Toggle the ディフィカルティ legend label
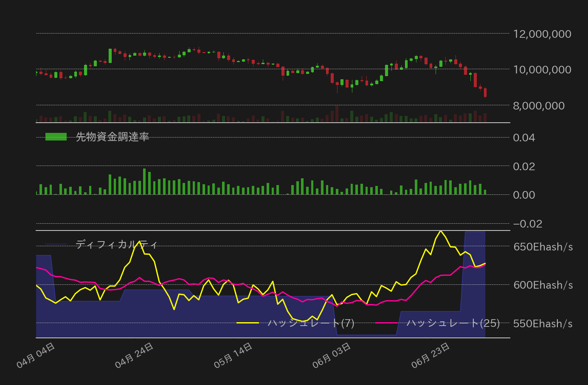The image size is (588, 385). [x=117, y=244]
